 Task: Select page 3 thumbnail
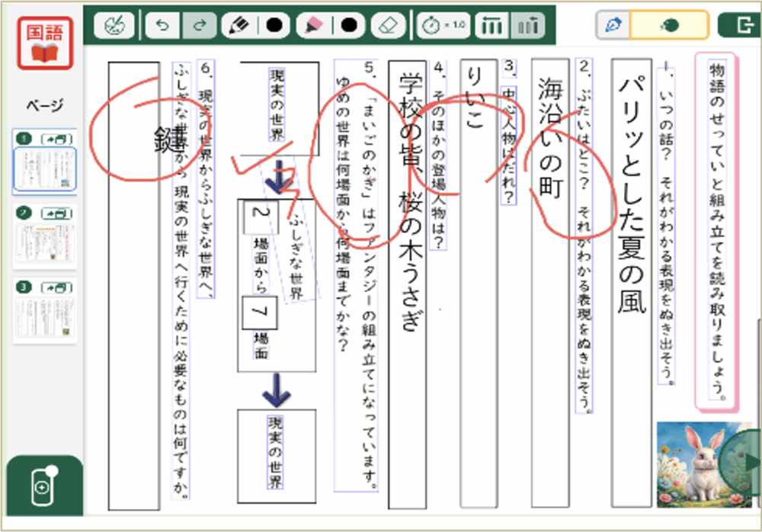(x=46, y=316)
